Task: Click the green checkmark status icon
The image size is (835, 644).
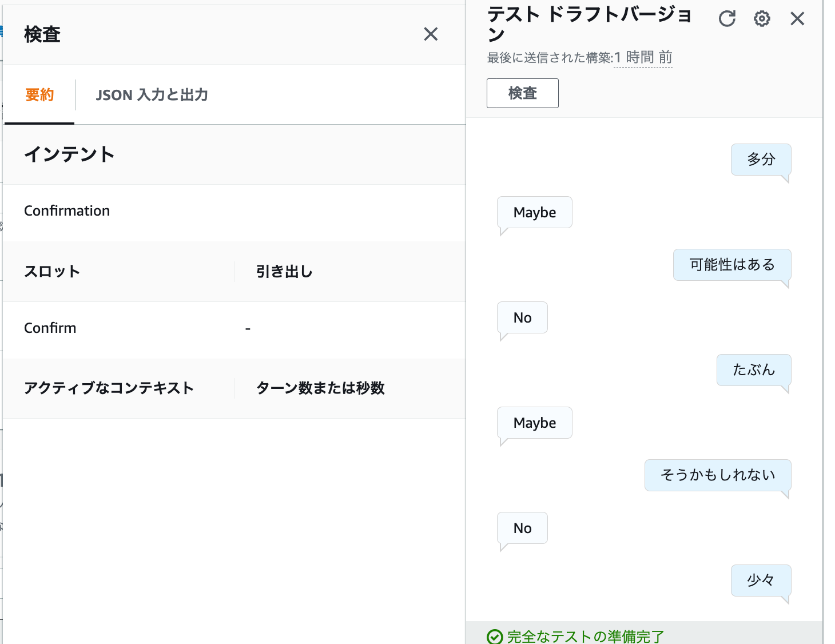Action: tap(495, 637)
